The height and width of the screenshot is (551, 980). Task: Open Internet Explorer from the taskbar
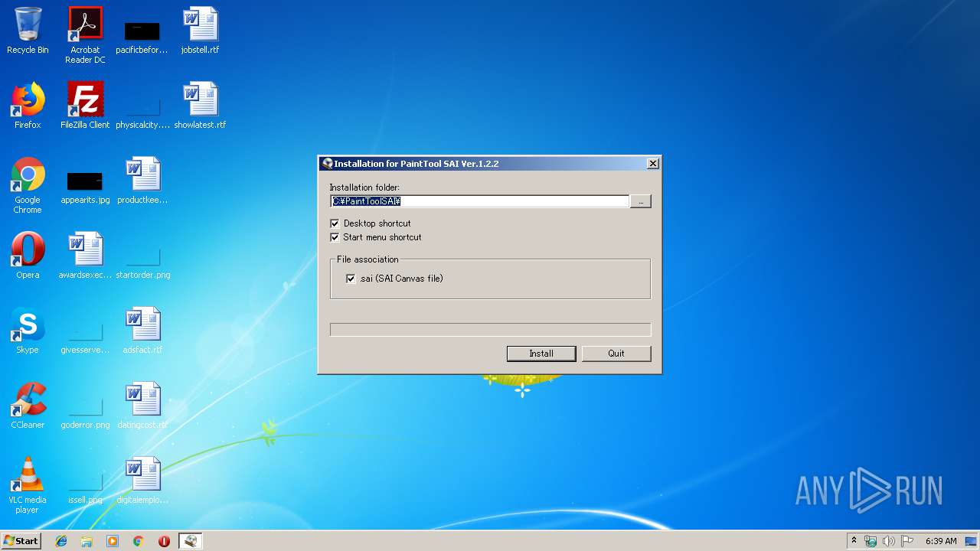point(61,541)
